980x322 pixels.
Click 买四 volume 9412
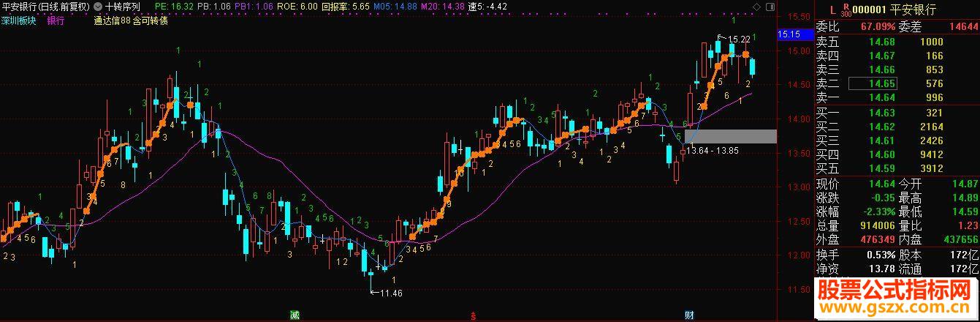931,154
